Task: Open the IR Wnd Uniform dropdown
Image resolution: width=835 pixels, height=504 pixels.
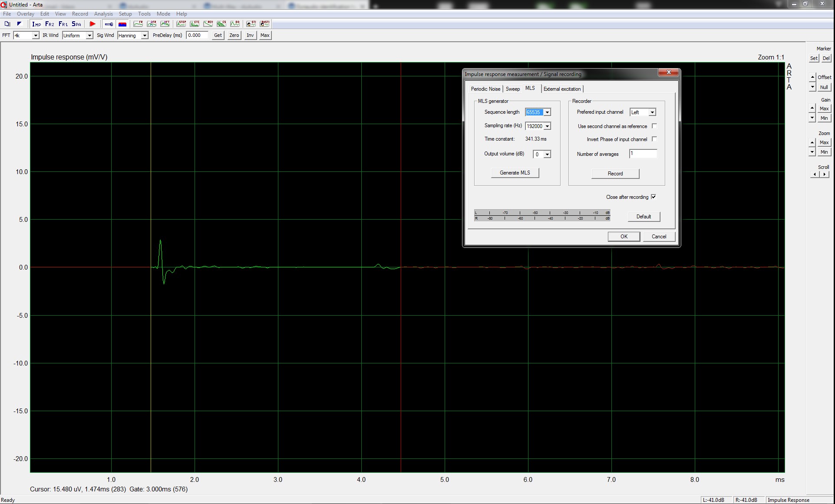Action: click(x=89, y=36)
